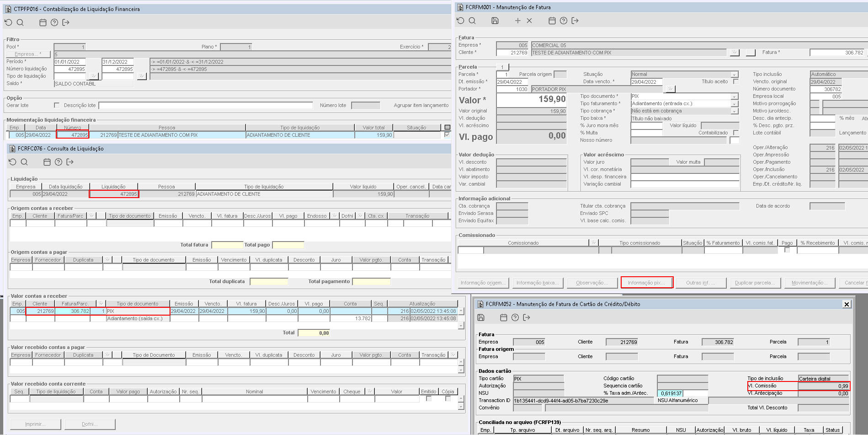Open first Tipo de liquidação lookup button
Viewport: 868px width, 435px height.
tap(93, 76)
